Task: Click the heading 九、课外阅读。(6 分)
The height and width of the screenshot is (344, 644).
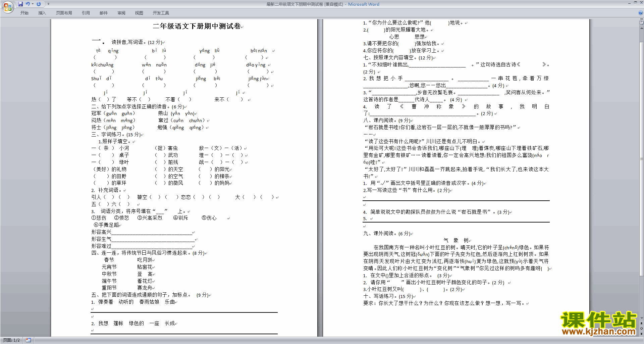Action: point(387,234)
